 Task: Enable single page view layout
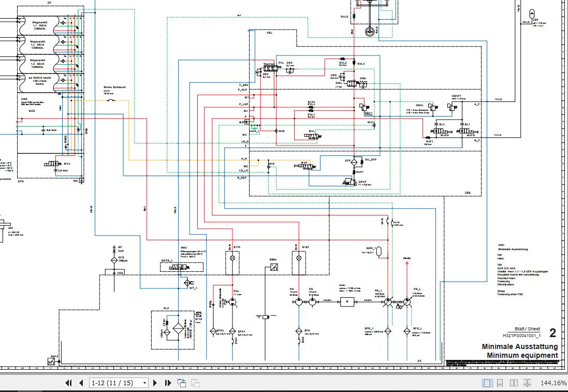pos(487,383)
